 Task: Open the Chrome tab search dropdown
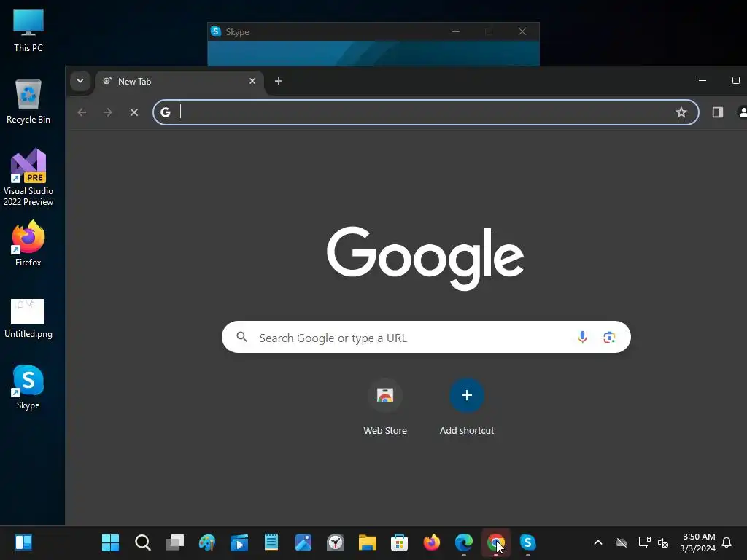click(x=80, y=81)
